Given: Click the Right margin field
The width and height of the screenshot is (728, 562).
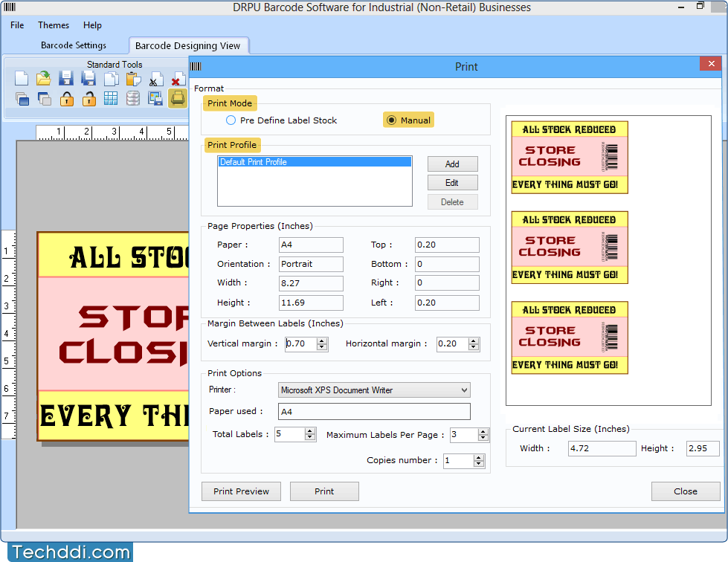Looking at the screenshot, I should point(447,282).
